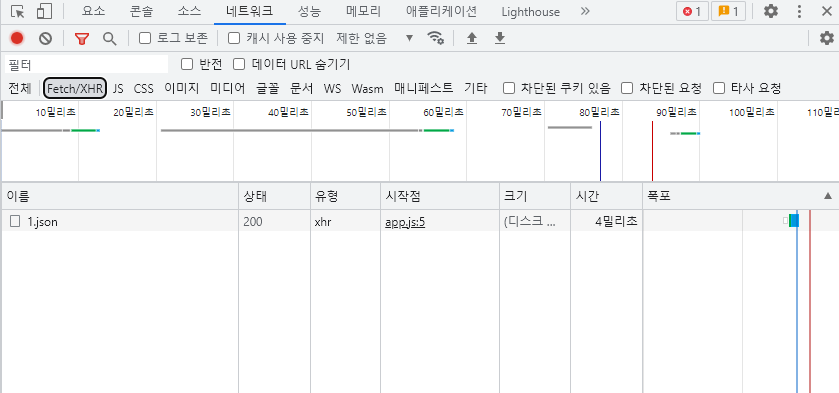839x393 pixels.
Task: Sort by the 유형 column header
Action: coord(346,196)
